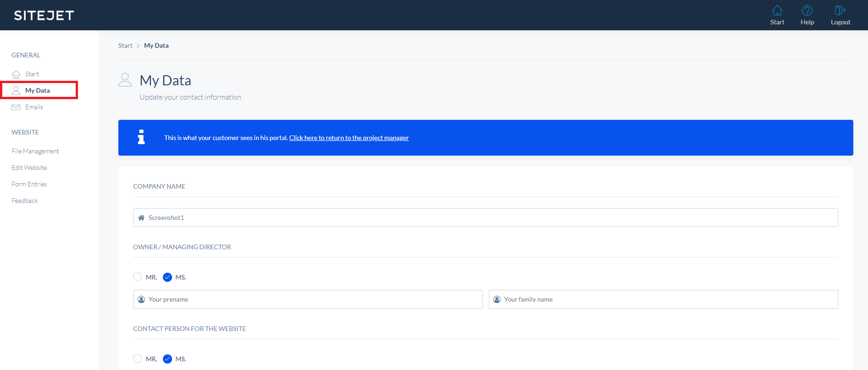This screenshot has height=370, width=868.
Task: Select MR. for Owner / Managing Director
Action: point(138,277)
